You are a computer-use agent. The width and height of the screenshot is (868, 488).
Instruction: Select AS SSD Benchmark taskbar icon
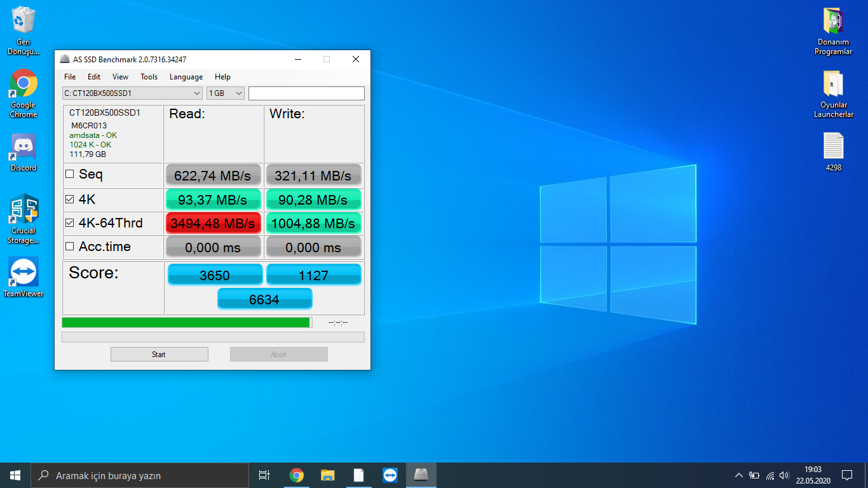(x=421, y=475)
